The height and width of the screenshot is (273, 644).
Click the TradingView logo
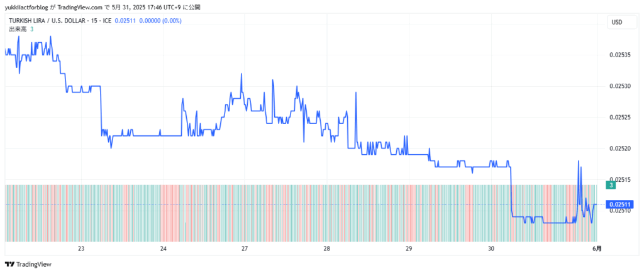click(28, 264)
